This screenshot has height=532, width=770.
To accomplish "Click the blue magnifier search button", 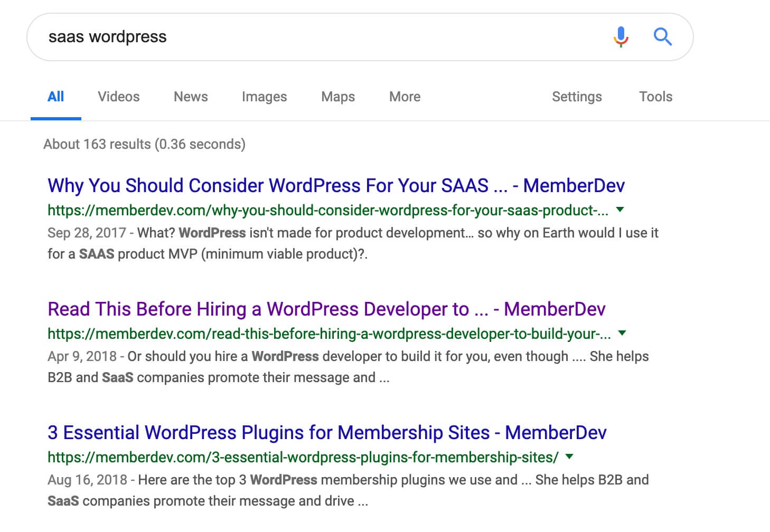I will pos(662,37).
